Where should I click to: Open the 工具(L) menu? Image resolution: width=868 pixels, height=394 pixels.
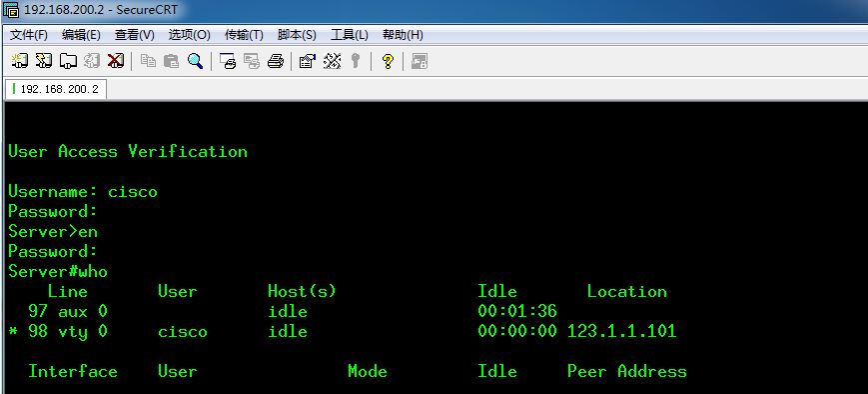coord(350,35)
